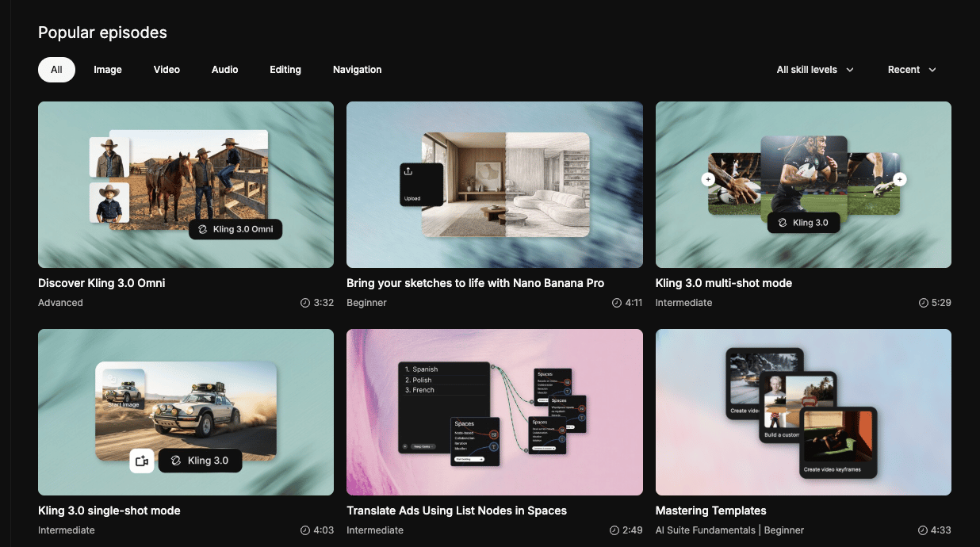Click clock icon beside 2:49 duration
Screen dimensions: 980x547
(614, 530)
